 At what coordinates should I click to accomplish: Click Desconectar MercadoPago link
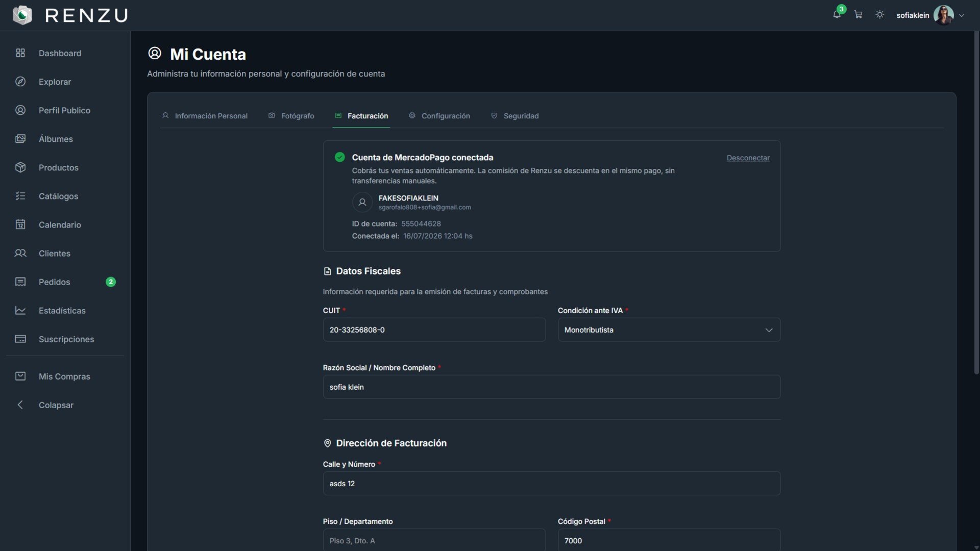(748, 158)
